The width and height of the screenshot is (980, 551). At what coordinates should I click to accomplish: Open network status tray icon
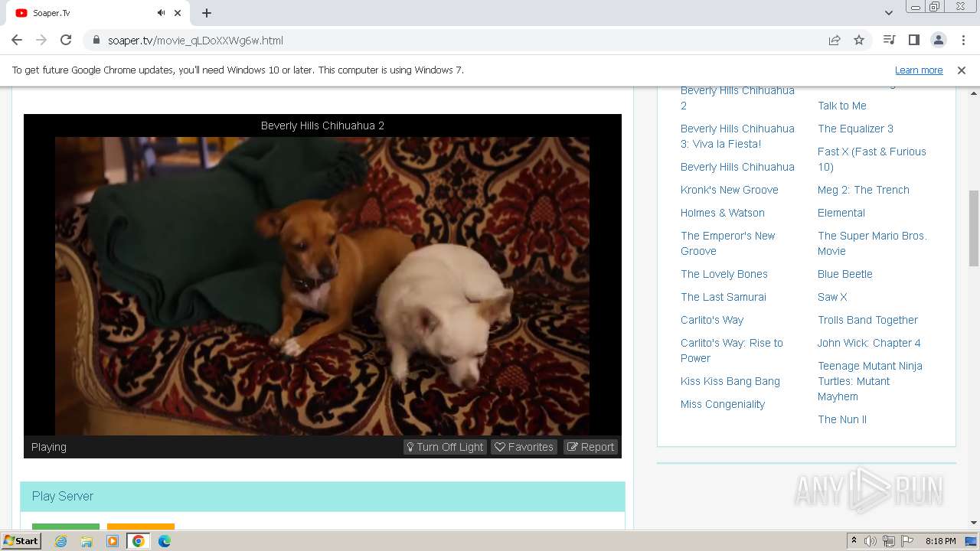tap(889, 541)
